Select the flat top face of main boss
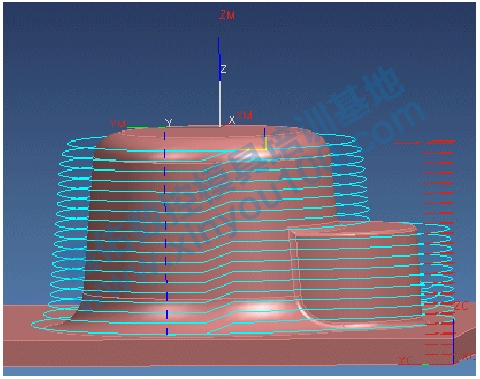The width and height of the screenshot is (480, 379). pyautogui.click(x=213, y=137)
